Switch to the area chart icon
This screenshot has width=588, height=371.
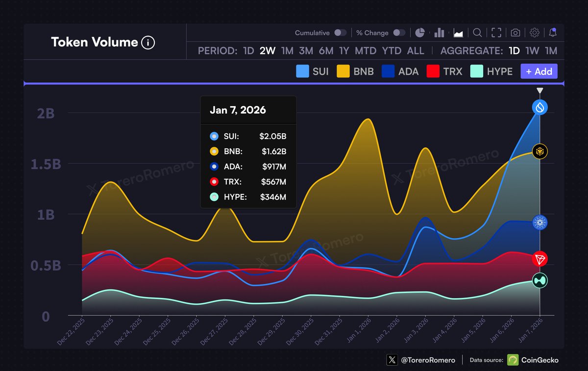(458, 32)
